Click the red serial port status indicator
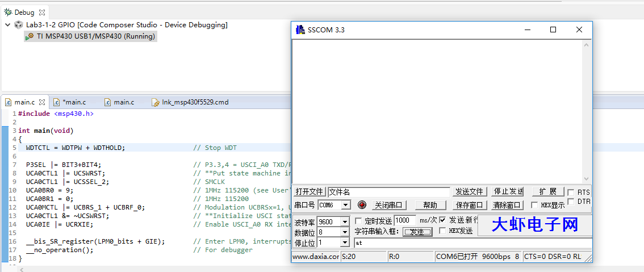The width and height of the screenshot is (644, 272). [x=362, y=204]
